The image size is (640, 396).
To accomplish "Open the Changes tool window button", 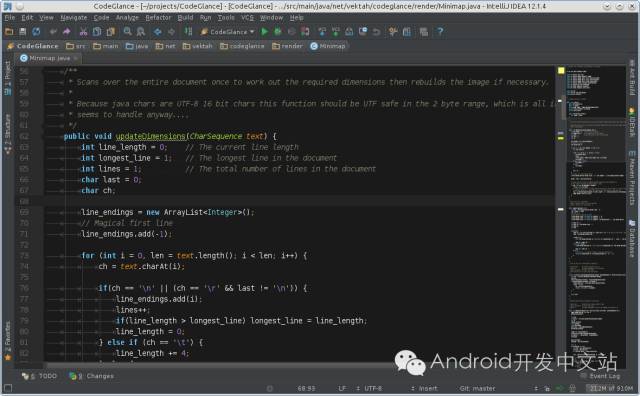I will [91, 376].
